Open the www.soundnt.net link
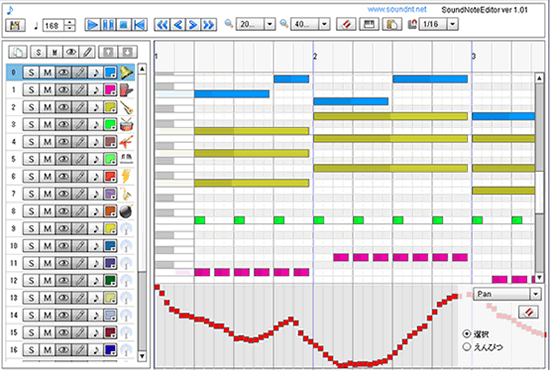 pos(397,9)
